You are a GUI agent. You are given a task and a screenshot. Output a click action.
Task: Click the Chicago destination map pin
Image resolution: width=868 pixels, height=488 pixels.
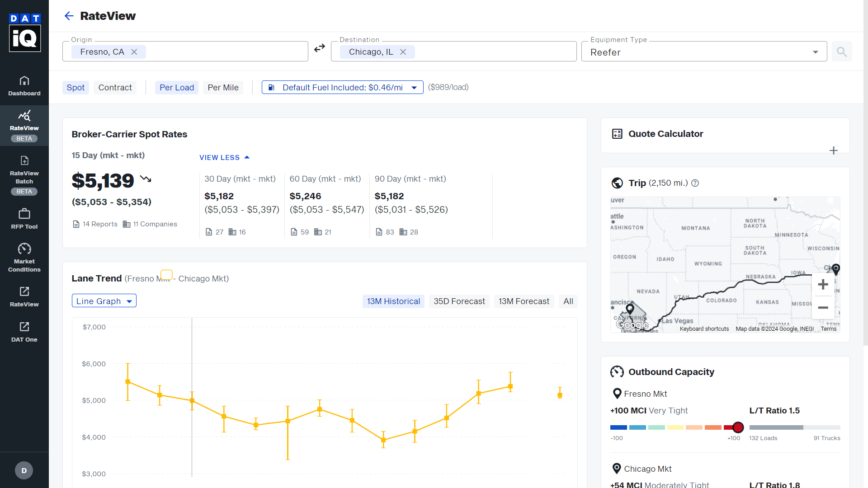click(x=836, y=269)
